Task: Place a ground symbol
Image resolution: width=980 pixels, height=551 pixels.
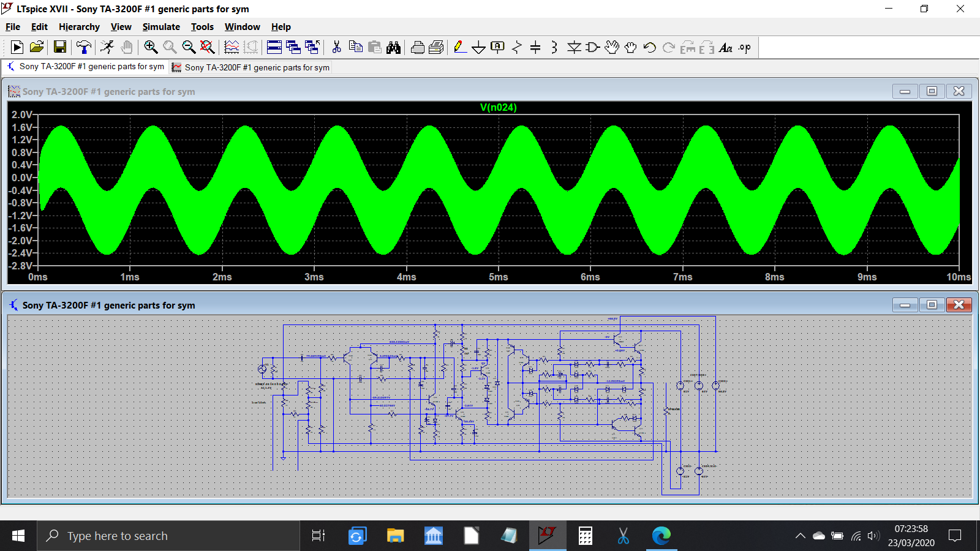Action: click(x=479, y=47)
